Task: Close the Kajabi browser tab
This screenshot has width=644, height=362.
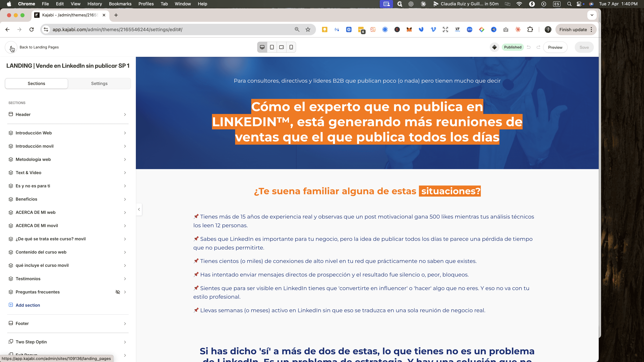Action: pos(104,15)
